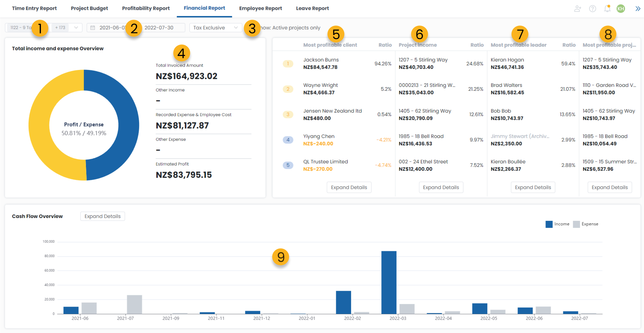The height and width of the screenshot is (333, 644).
Task: Click the calendar icon in date range
Action: [x=93, y=28]
